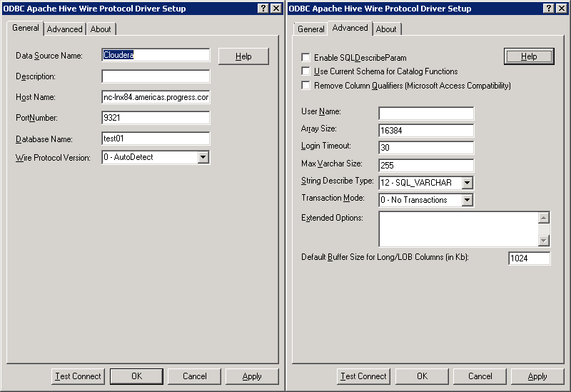Toggle Remove Column Qualifiers checkbox
The height and width of the screenshot is (392, 571).
point(306,86)
